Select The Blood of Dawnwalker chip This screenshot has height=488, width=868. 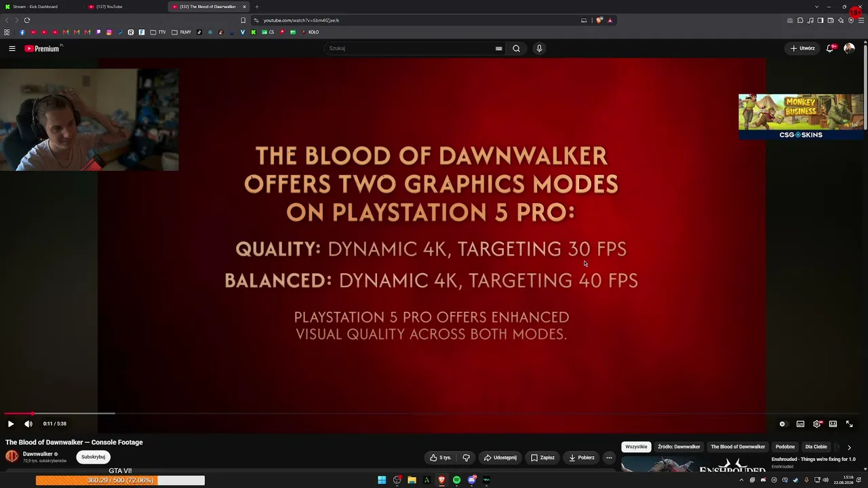click(x=738, y=447)
